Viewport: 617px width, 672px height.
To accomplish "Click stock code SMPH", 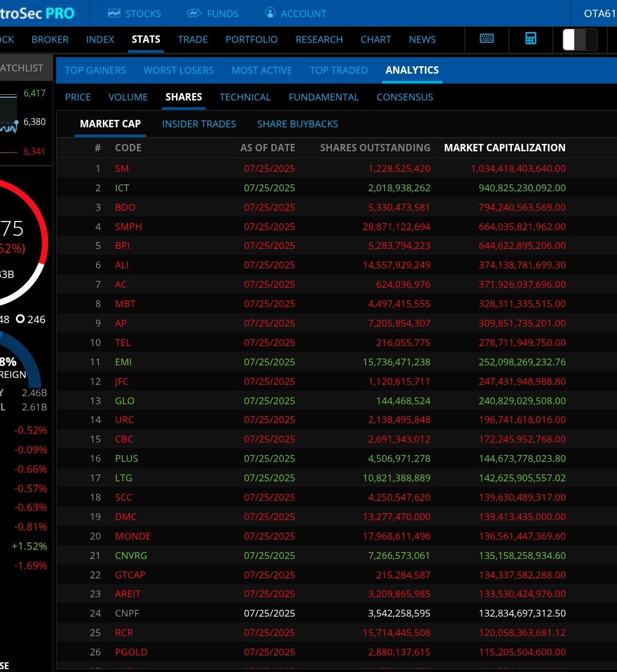I will [x=128, y=227].
